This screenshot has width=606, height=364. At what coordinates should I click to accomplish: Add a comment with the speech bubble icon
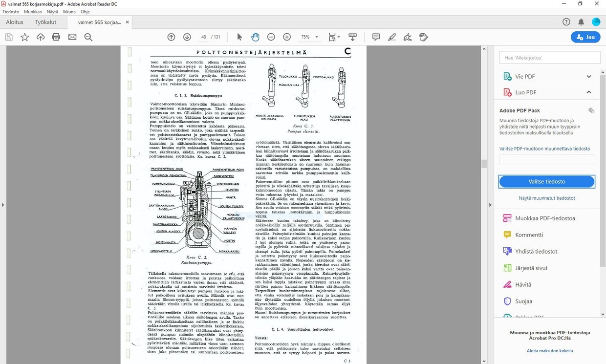tap(376, 37)
